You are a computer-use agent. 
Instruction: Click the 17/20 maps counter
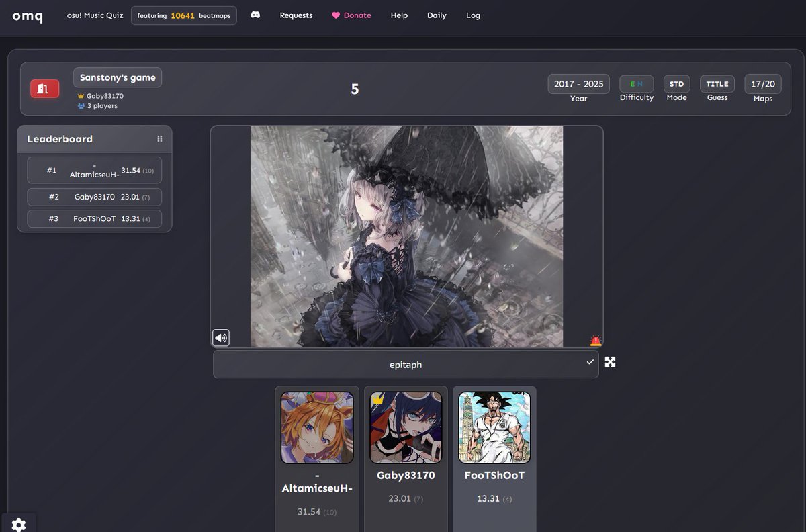click(763, 84)
